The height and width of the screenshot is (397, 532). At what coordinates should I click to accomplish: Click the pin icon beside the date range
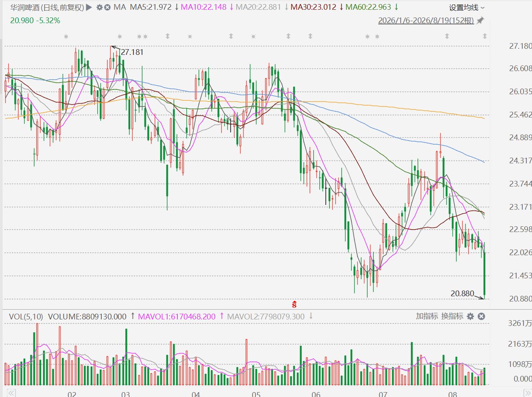[x=480, y=20]
